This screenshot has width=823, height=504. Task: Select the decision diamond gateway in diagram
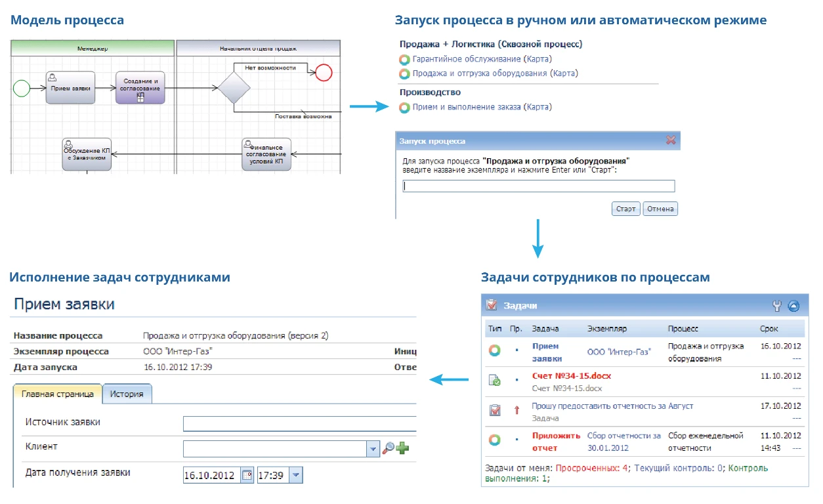[234, 88]
